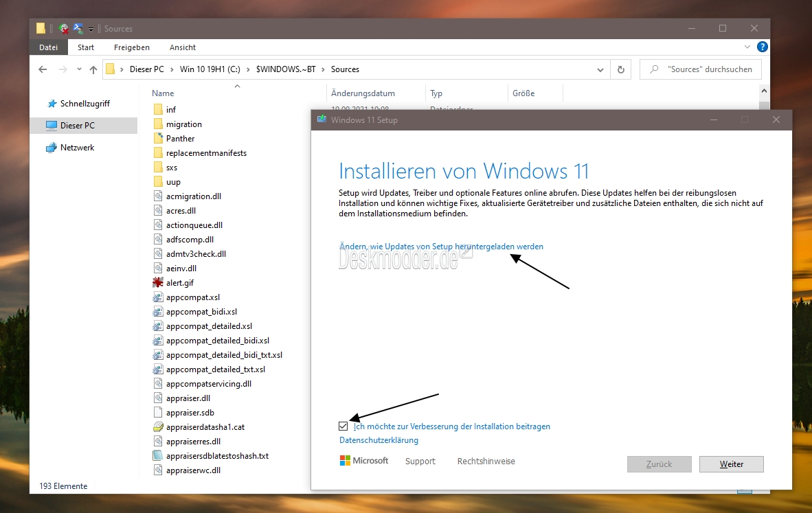Select the file name appcompatservicing.dll

[209, 384]
